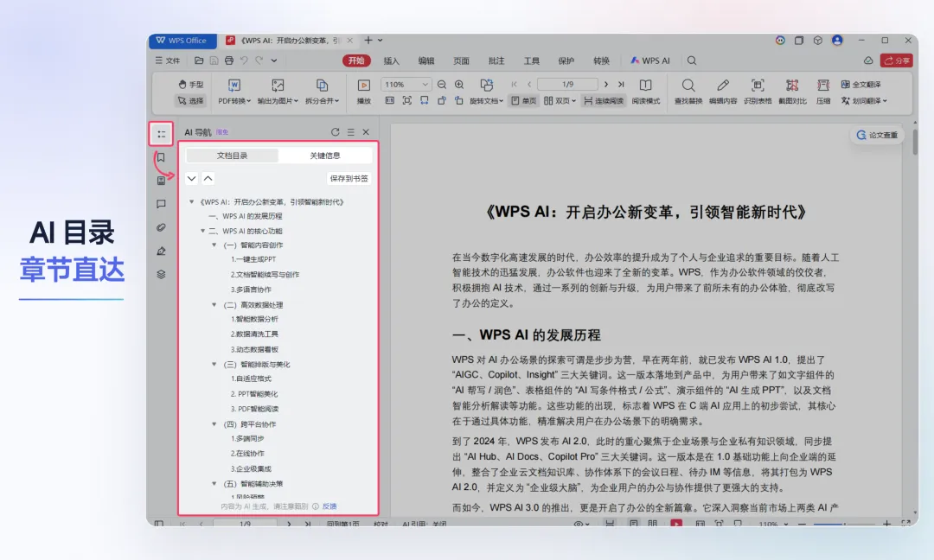Undo with the curved arrow icon

tap(244, 60)
